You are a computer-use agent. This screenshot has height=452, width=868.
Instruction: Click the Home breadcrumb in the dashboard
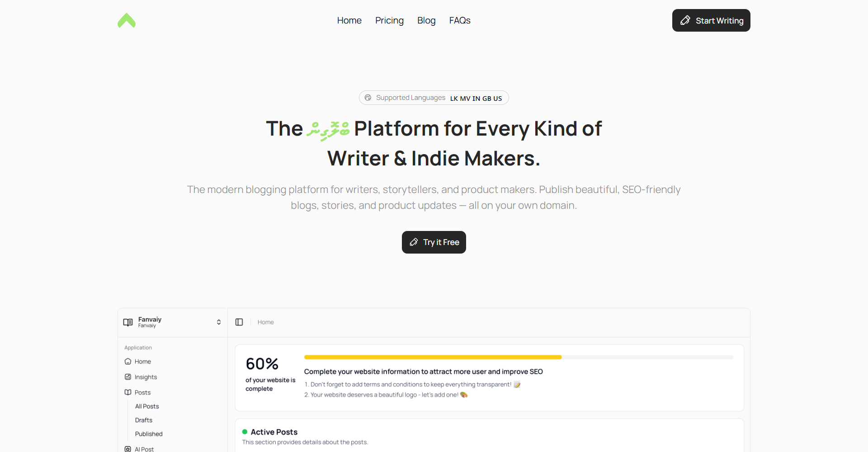coord(265,322)
